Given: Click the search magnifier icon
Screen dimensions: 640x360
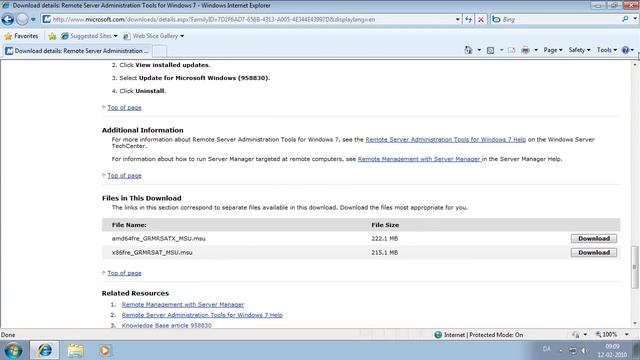Looking at the screenshot, I should (x=625, y=19).
